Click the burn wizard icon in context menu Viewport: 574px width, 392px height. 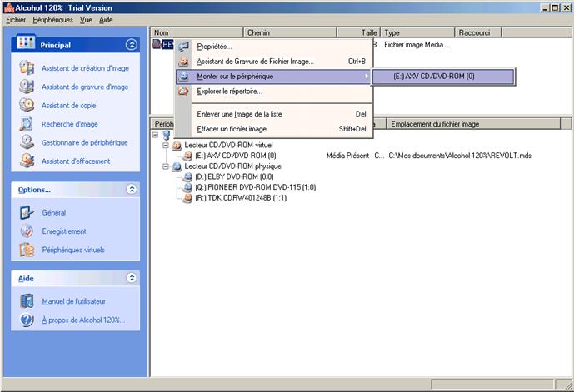[x=183, y=62]
